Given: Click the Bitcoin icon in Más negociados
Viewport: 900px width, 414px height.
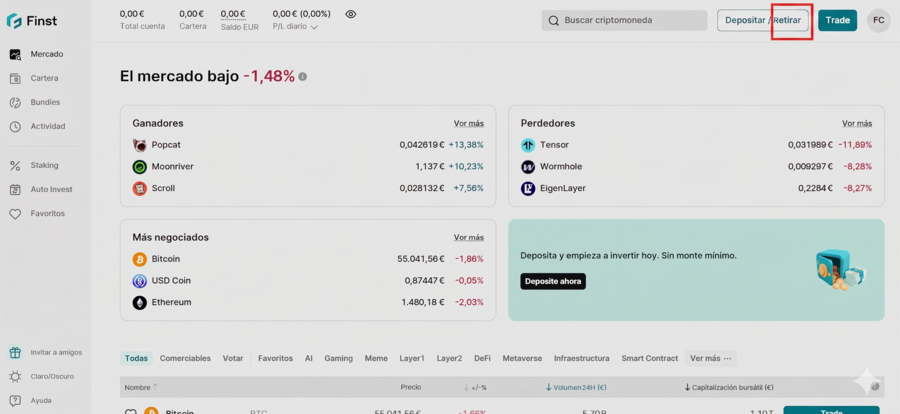Looking at the screenshot, I should (x=139, y=260).
